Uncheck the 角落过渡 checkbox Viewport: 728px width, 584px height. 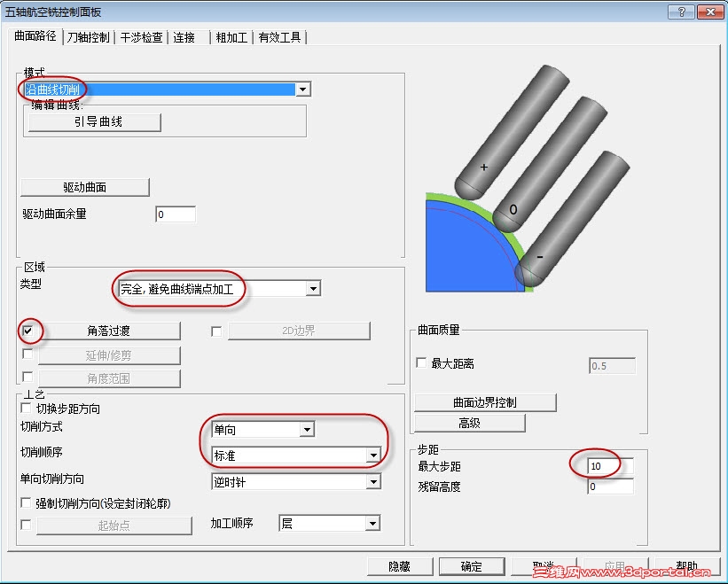(27, 331)
